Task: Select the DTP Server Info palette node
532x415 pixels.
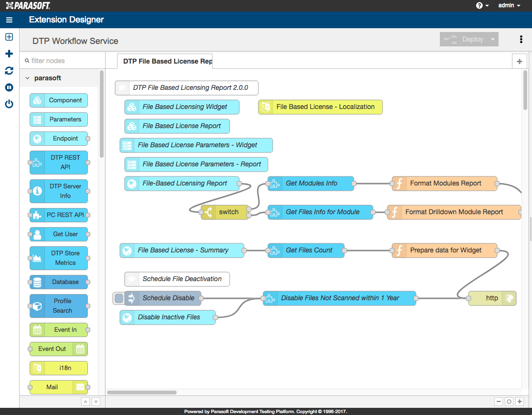Action: 59,191
